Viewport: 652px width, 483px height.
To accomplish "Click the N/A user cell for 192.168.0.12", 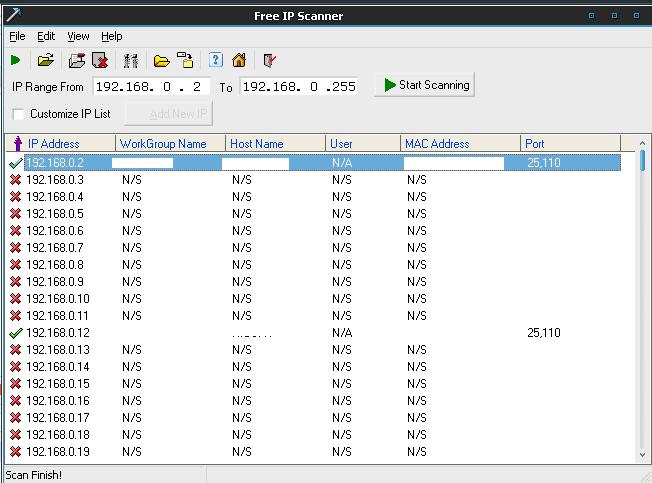I will pyautogui.click(x=342, y=333).
